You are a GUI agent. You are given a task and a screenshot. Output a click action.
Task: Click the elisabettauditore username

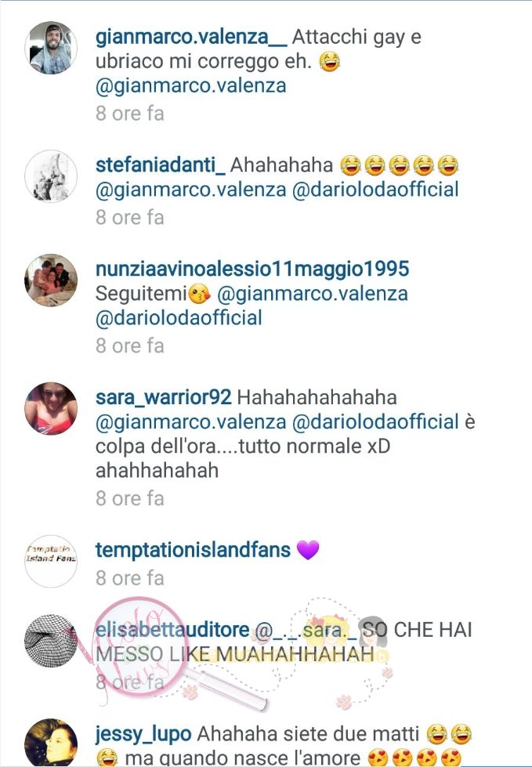coord(172,630)
